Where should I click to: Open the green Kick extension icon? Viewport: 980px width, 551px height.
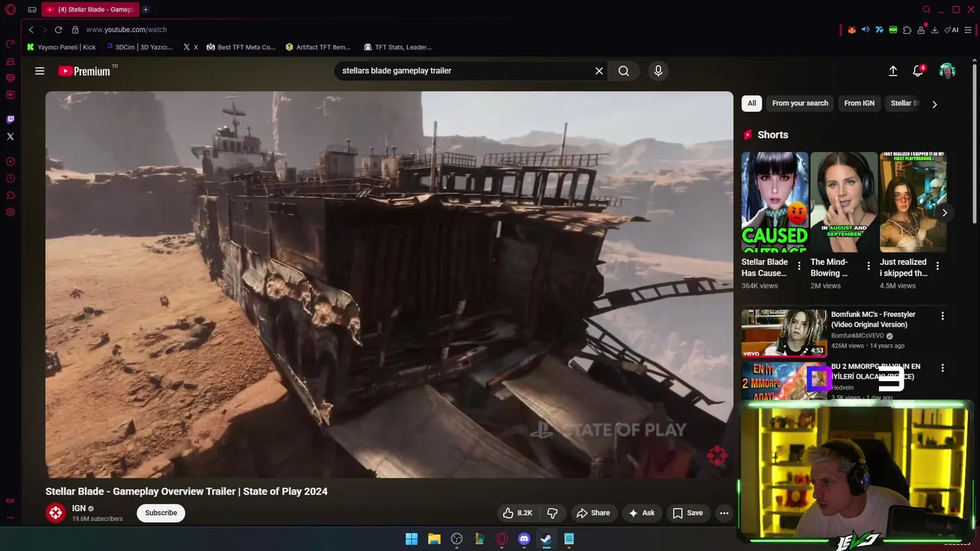tap(893, 30)
